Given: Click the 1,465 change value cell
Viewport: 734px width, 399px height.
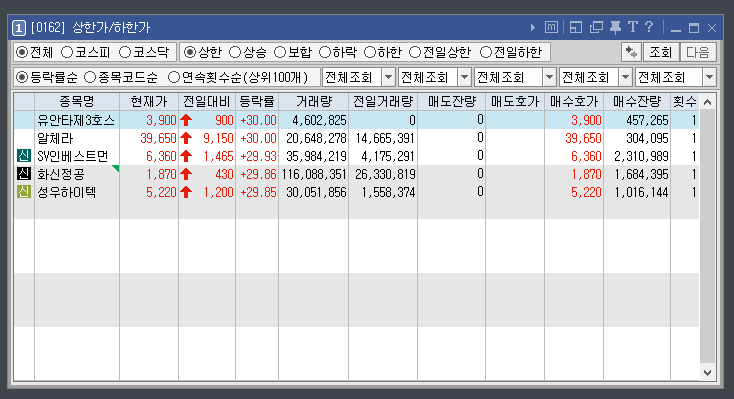Looking at the screenshot, I should [218, 156].
